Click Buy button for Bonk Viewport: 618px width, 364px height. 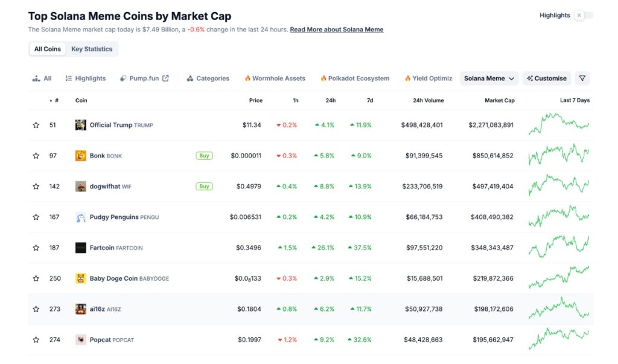tap(204, 156)
